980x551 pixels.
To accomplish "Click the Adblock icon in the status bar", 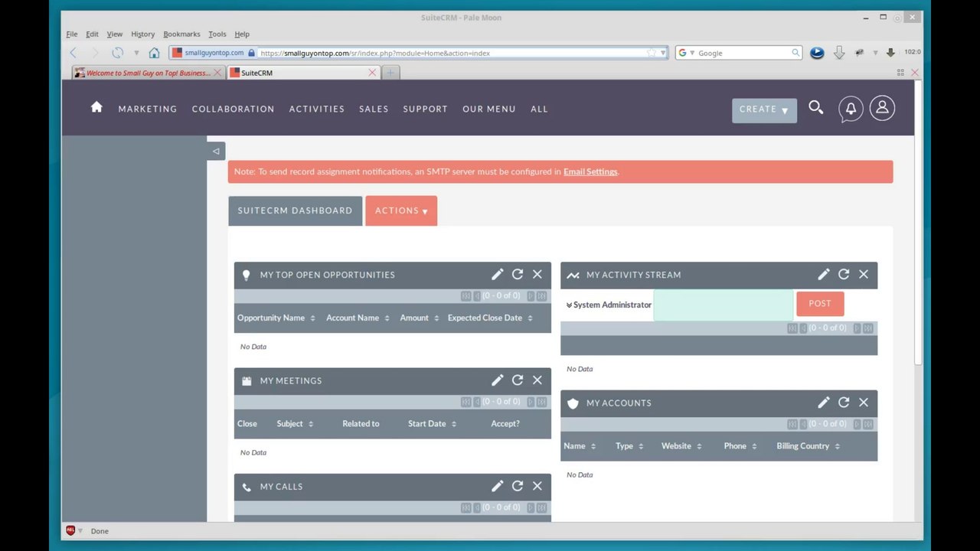I will [x=70, y=530].
